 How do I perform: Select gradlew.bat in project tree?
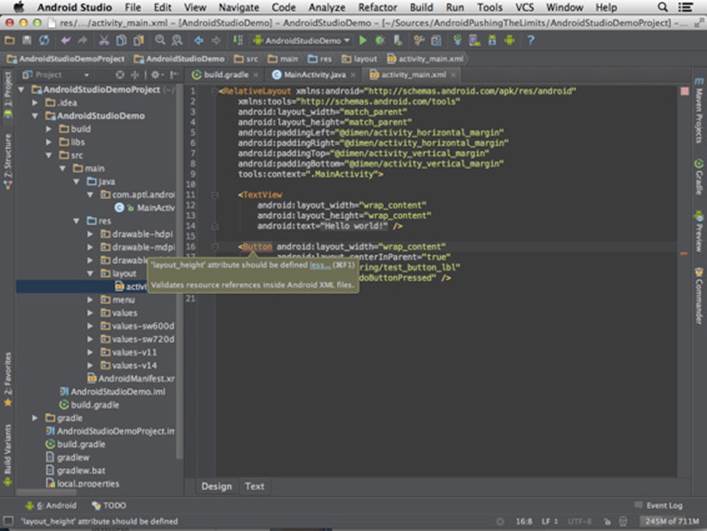(x=76, y=471)
